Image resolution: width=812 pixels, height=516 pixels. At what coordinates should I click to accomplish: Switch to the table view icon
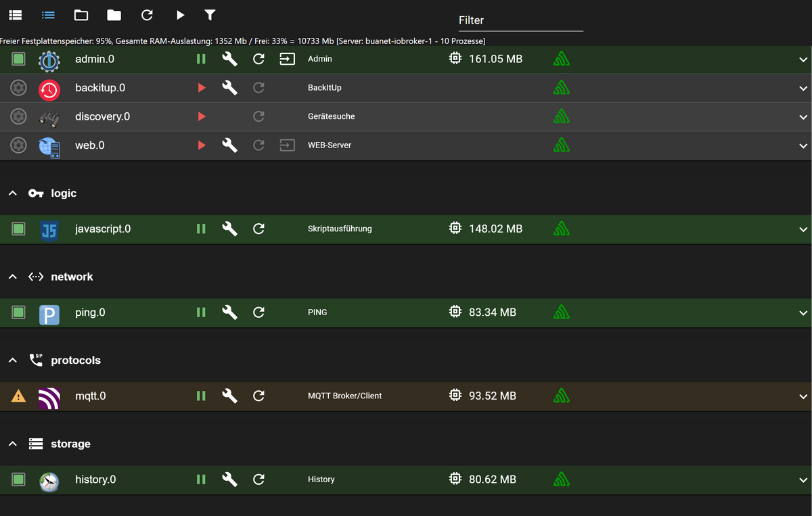point(16,15)
